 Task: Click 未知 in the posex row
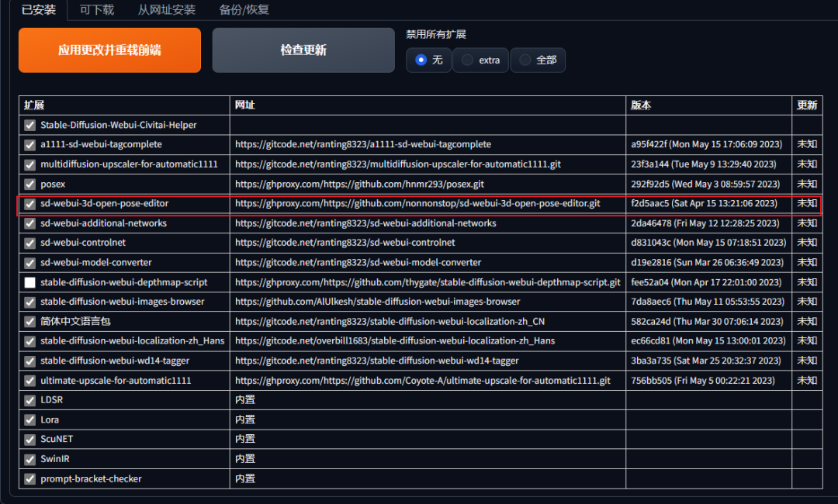807,184
